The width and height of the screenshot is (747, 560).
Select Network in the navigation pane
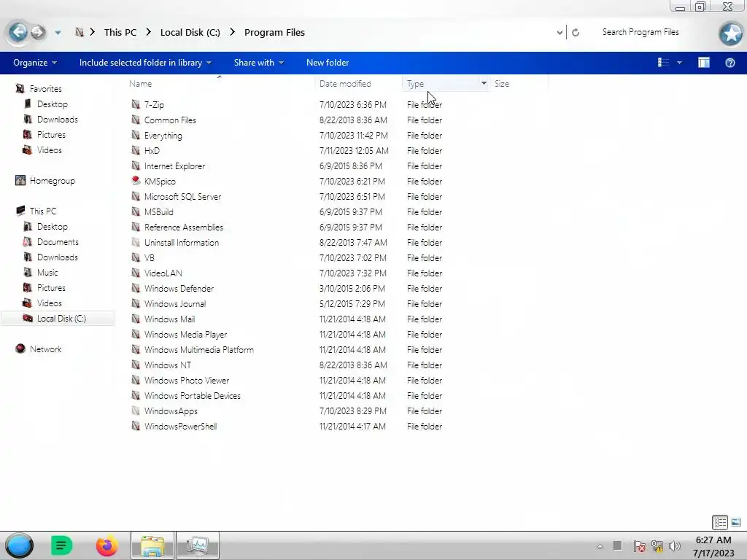click(45, 349)
